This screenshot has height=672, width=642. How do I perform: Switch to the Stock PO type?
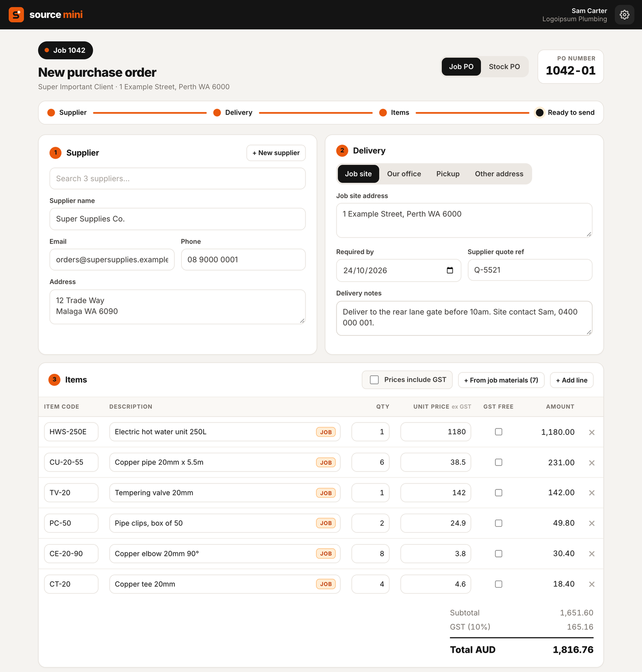504,67
